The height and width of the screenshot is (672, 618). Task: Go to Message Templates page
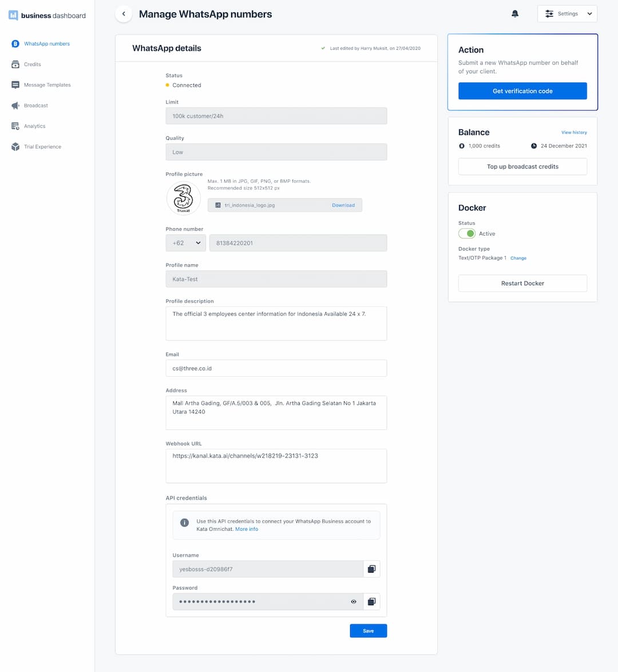[47, 85]
